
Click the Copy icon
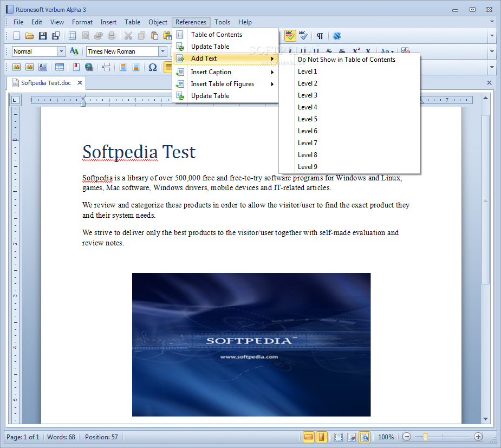141,35
